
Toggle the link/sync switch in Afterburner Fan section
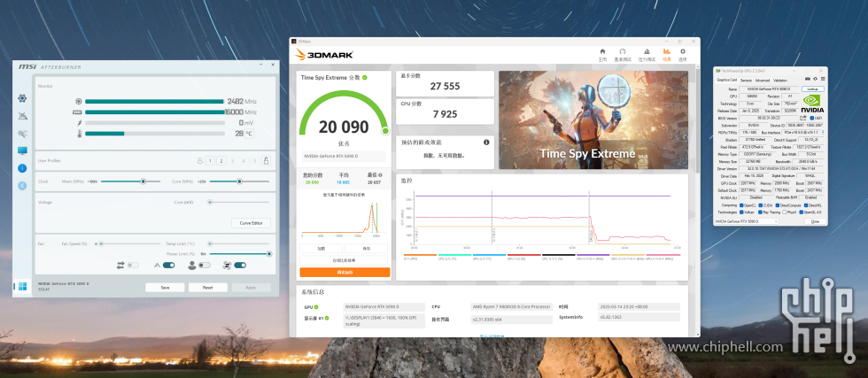click(x=133, y=265)
